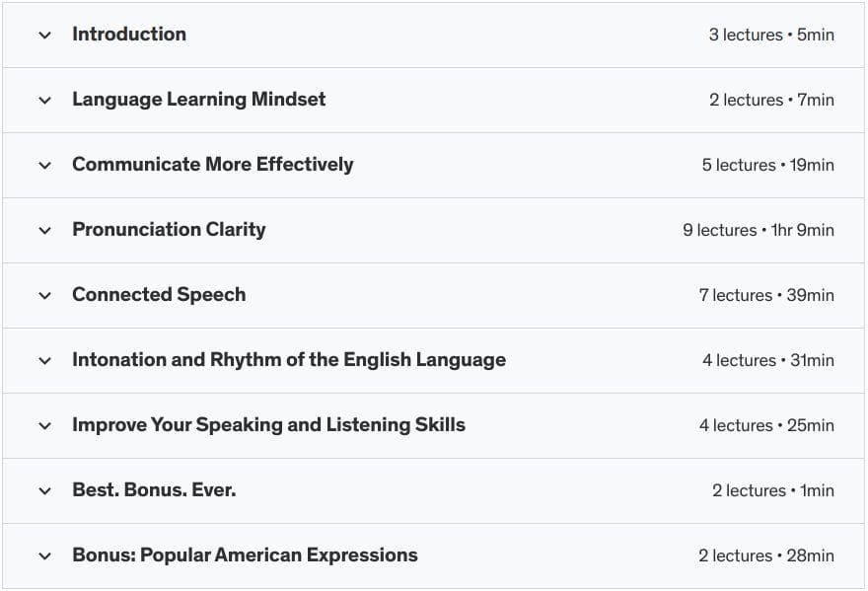Viewport: 868px width, 591px height.
Task: Select the Introduction section title
Action: coord(128,35)
